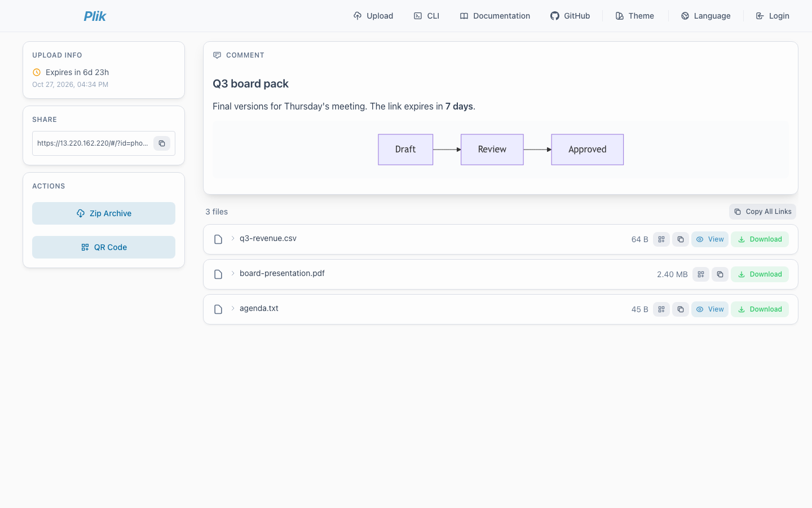Show the upload QR Code

pos(104,247)
